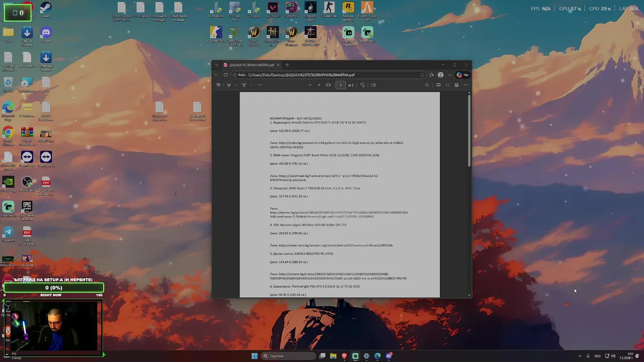Select the Rockstar Games launcher icon
The image size is (644, 362).
pos(348,12)
